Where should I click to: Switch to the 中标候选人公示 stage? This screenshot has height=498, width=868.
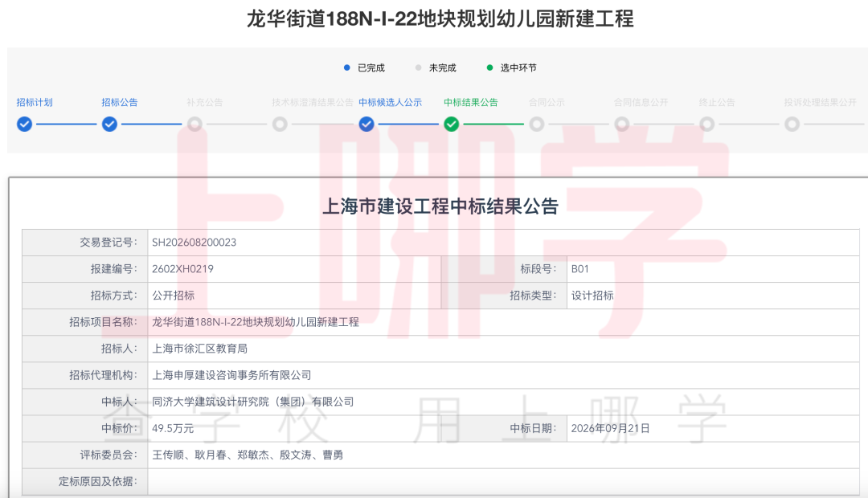click(391, 102)
